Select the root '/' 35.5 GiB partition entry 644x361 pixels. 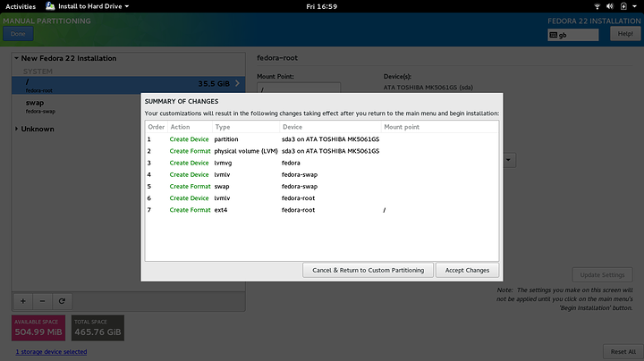[125, 85]
